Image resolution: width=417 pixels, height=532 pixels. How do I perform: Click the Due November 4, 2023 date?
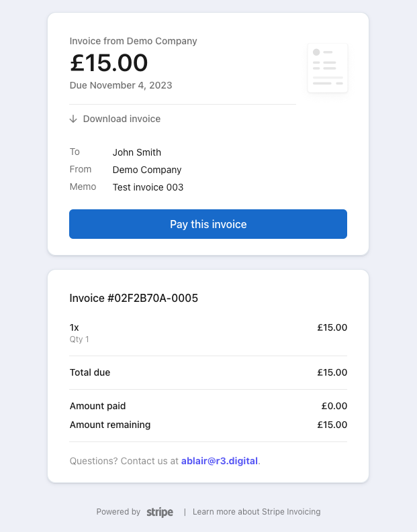[x=121, y=85]
